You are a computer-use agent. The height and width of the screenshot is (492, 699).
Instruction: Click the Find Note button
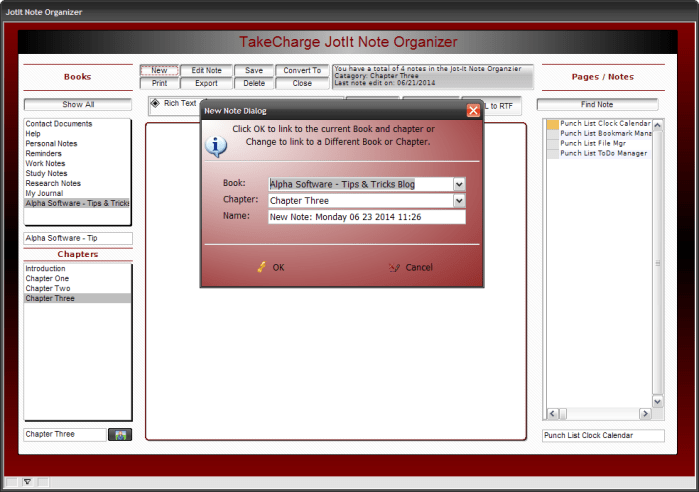click(x=597, y=104)
